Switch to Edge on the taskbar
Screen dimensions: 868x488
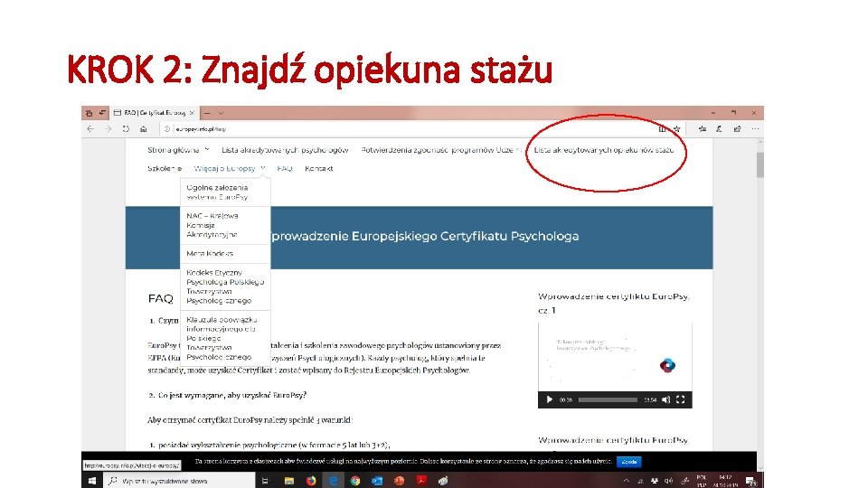click(x=334, y=481)
